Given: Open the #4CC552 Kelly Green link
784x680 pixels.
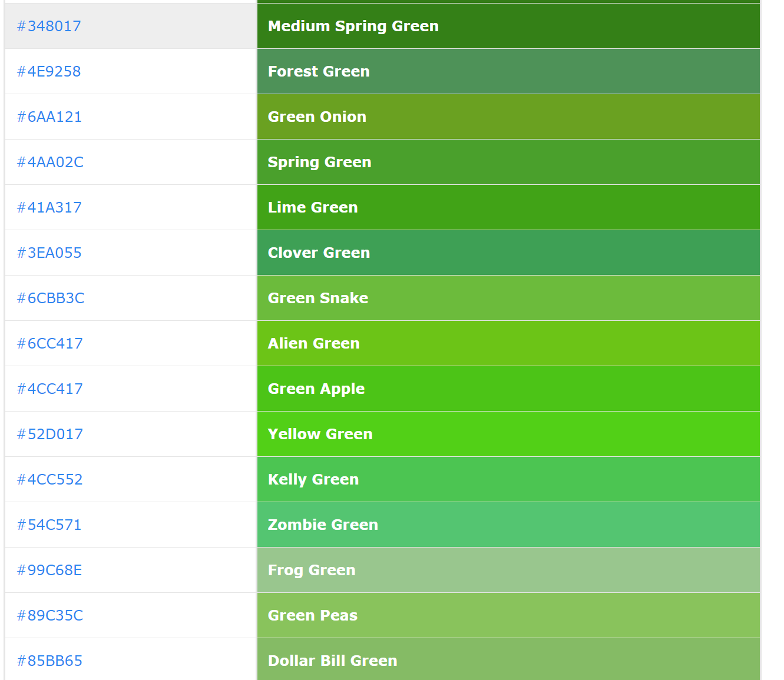Looking at the screenshot, I should point(49,479).
